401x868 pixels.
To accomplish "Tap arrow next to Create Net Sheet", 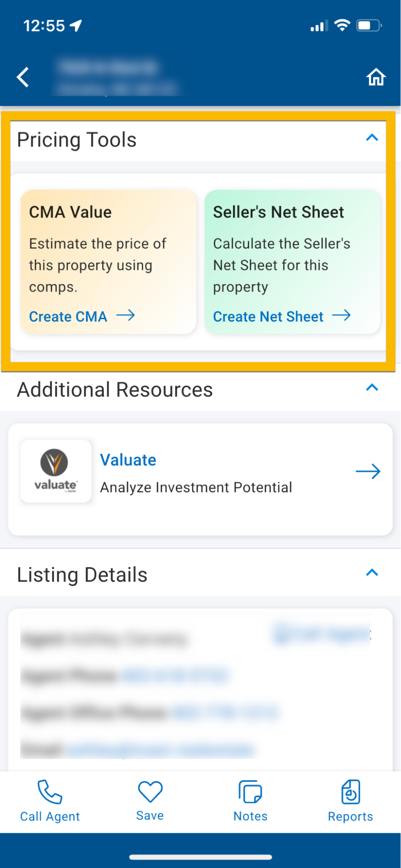I will tap(342, 315).
